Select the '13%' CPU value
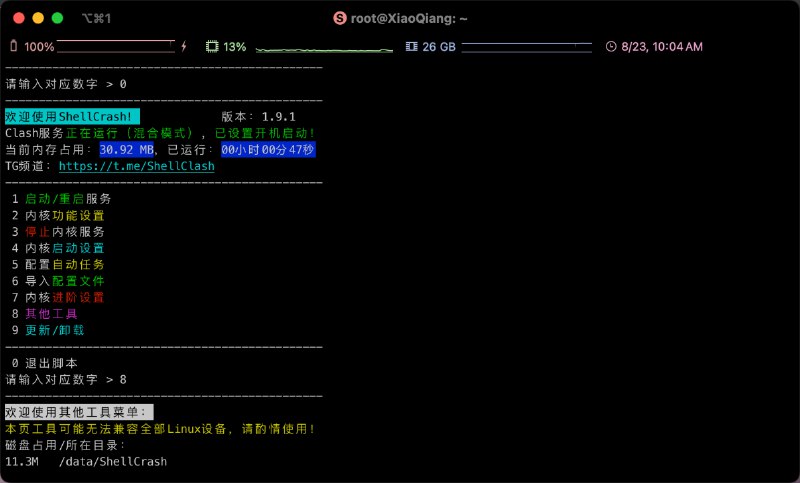 [235, 47]
